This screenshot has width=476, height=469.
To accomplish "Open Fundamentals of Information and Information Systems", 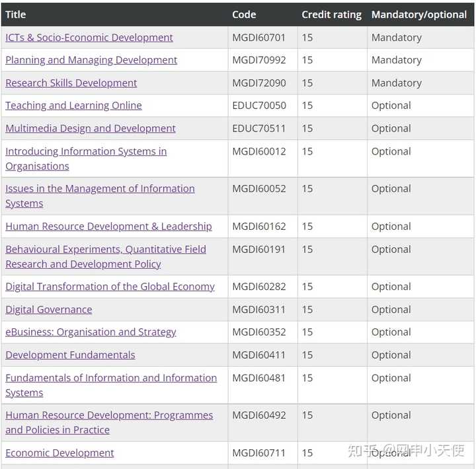I will [111, 378].
